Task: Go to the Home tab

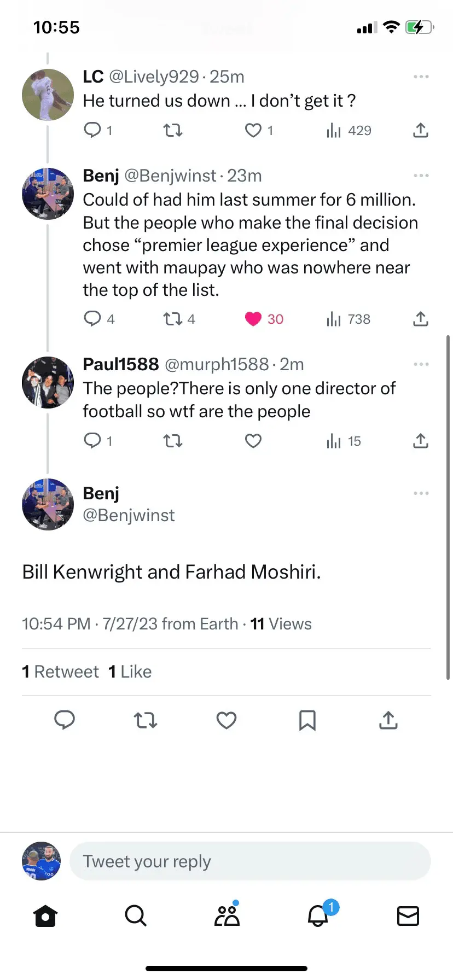Action: pos(45,916)
